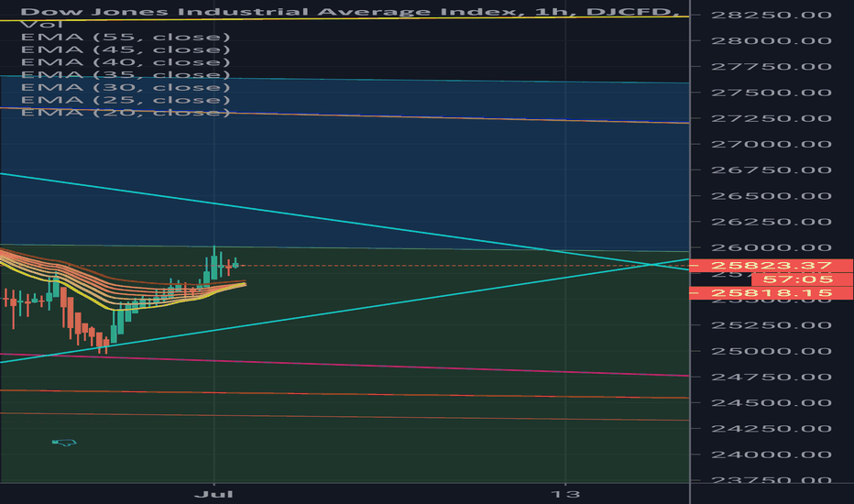This screenshot has height=504, width=854.
Task: Click the 26250.00 price axis label
Action: [x=772, y=222]
